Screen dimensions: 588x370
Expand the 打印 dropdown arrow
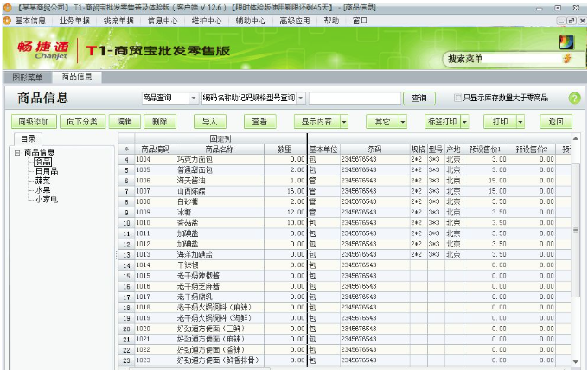pos(521,121)
